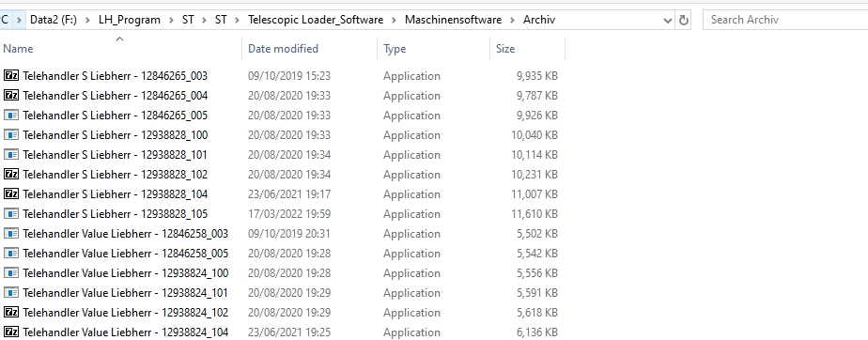Expand the chevron after Telescopic Loader_Software

click(x=395, y=20)
